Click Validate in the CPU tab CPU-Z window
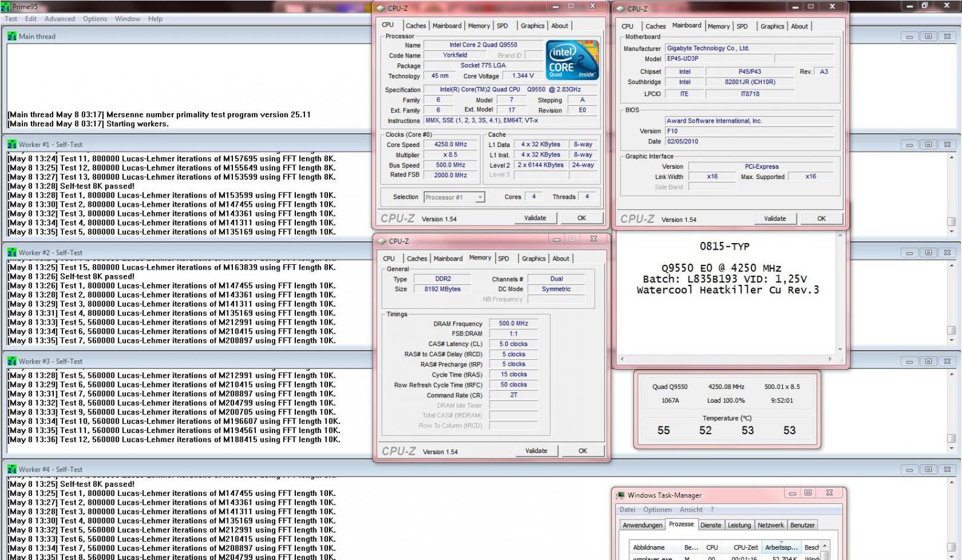Screen dimensions: 962x560 535,218
